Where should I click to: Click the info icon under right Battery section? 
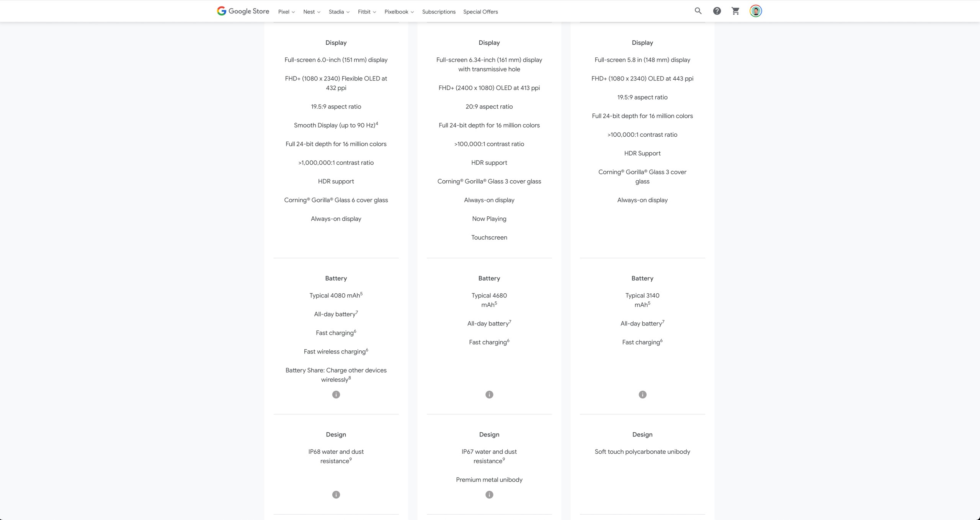tap(642, 394)
